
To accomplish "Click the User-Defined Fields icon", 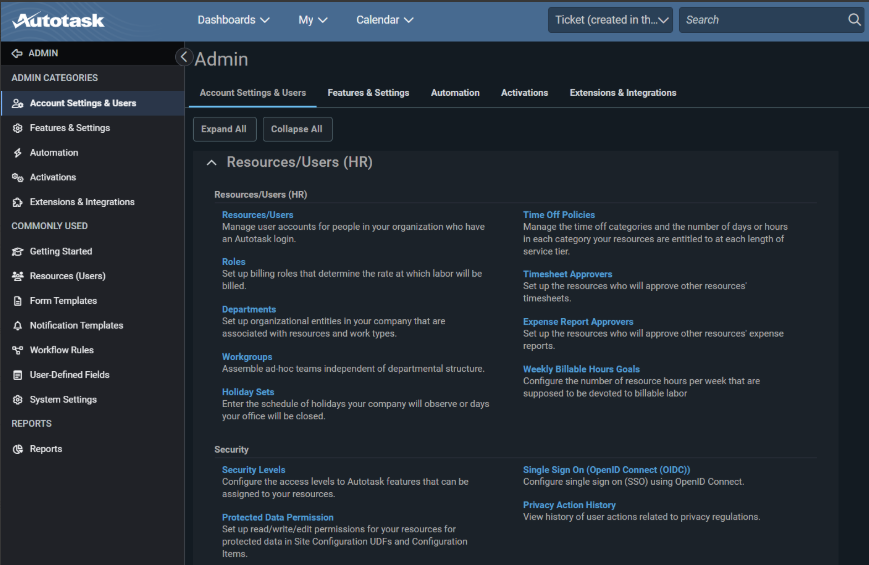I will point(18,375).
